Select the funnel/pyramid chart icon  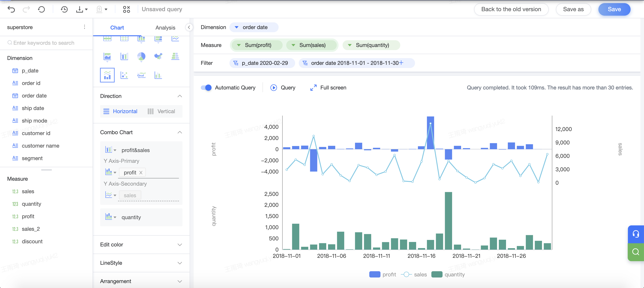click(175, 56)
